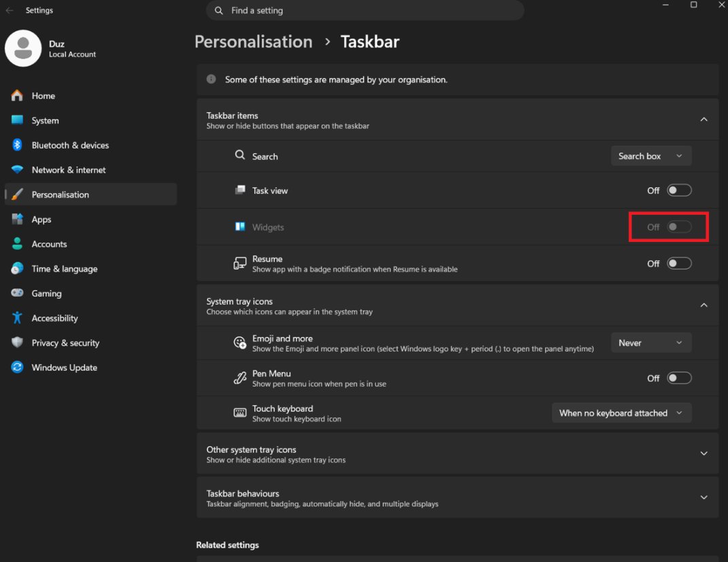Go to Windows Update
Viewport: 728px width, 562px height.
point(90,367)
